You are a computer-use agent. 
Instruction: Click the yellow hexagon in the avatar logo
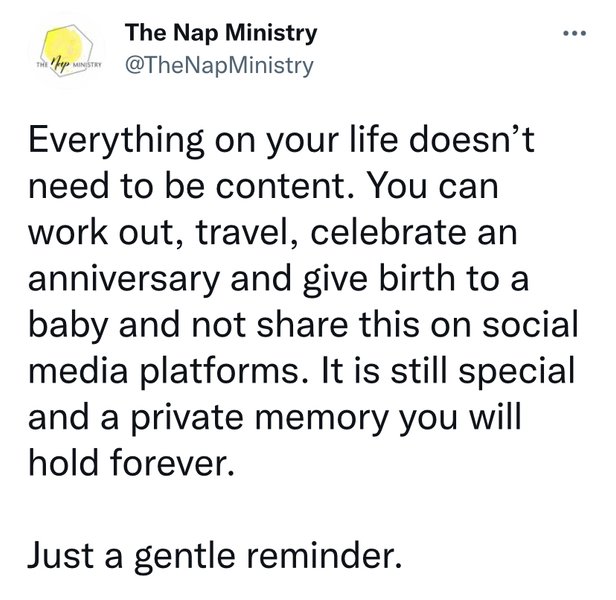click(67, 46)
